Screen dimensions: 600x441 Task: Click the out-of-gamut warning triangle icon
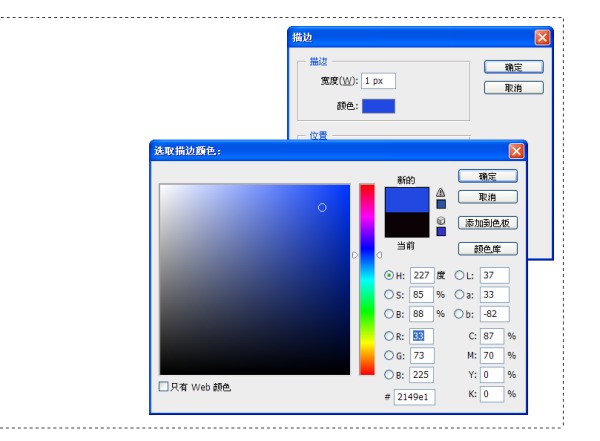[440, 193]
